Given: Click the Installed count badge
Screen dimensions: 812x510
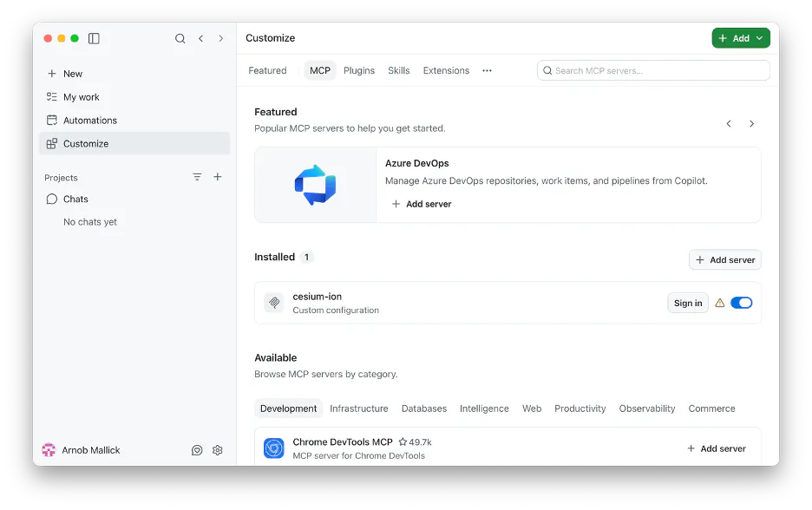Looking at the screenshot, I should coord(306,257).
